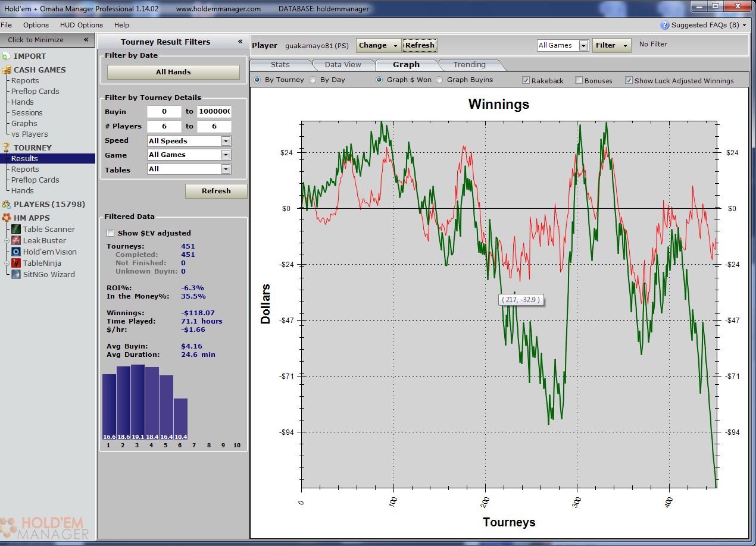Open the HUD Options menu
Image resolution: width=756 pixels, height=546 pixels.
(82, 25)
